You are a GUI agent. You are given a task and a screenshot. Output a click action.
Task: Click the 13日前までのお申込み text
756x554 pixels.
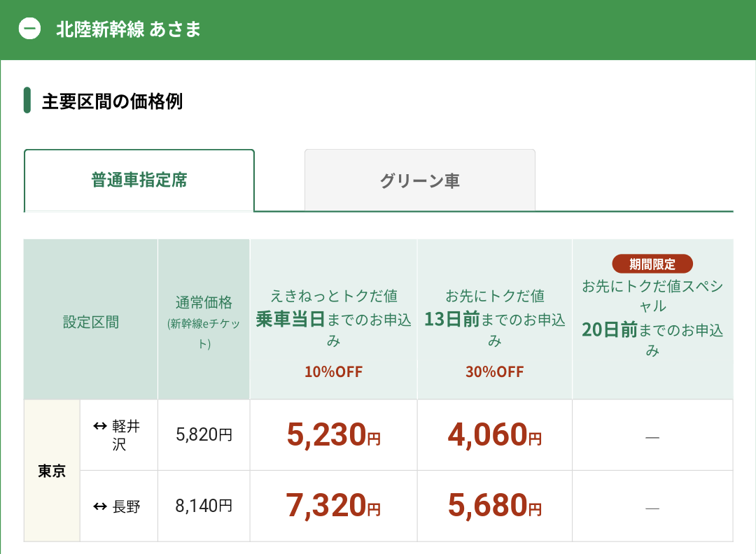coord(495,329)
